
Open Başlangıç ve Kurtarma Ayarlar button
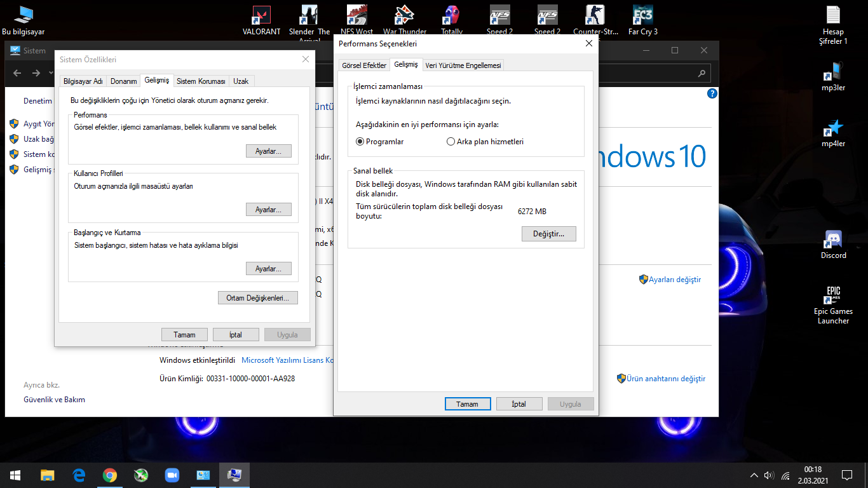(268, 269)
